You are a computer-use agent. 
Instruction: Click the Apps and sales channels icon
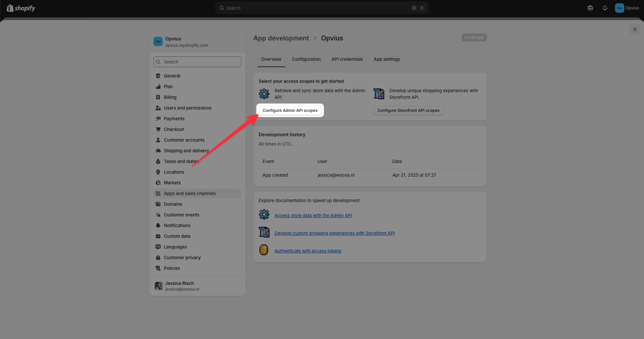[x=158, y=193]
